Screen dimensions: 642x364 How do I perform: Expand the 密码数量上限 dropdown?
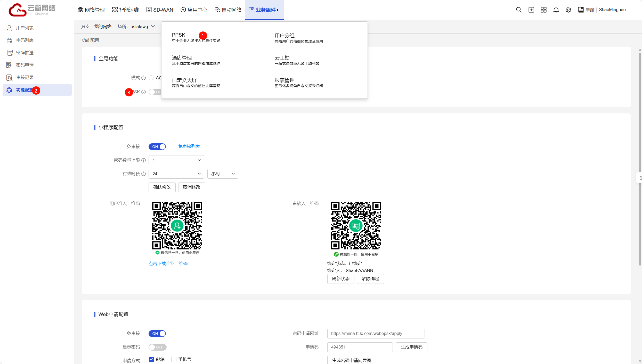coord(176,160)
